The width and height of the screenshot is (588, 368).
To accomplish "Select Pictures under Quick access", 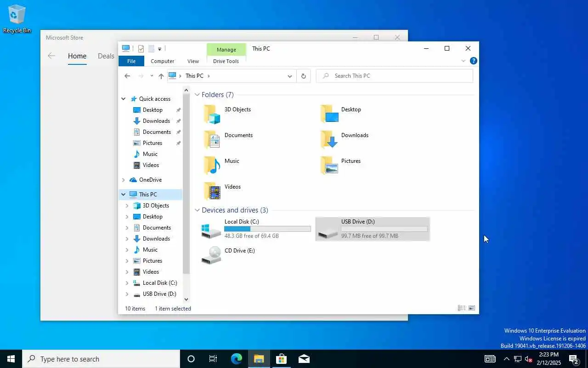I will (x=153, y=143).
